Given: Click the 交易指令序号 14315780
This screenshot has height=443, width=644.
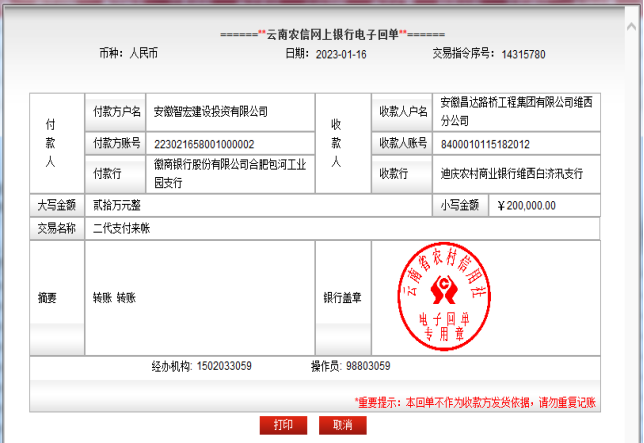Looking at the screenshot, I should [x=523, y=54].
